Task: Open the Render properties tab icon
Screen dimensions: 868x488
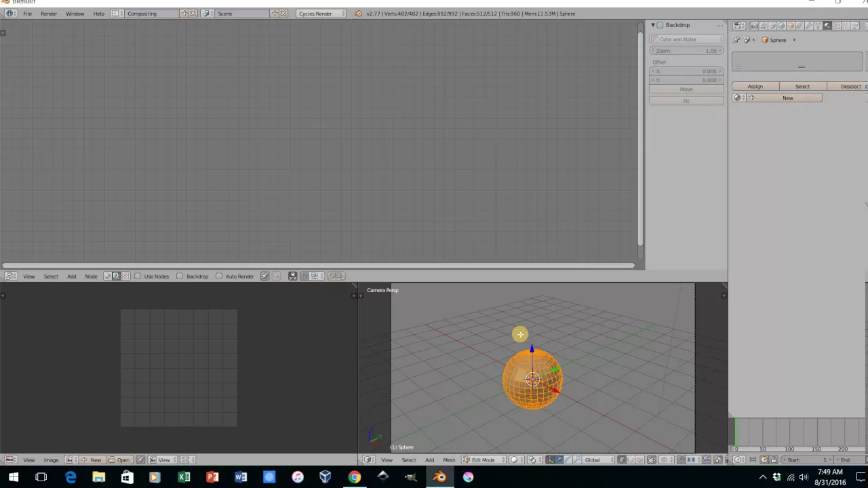Action: pos(754,26)
